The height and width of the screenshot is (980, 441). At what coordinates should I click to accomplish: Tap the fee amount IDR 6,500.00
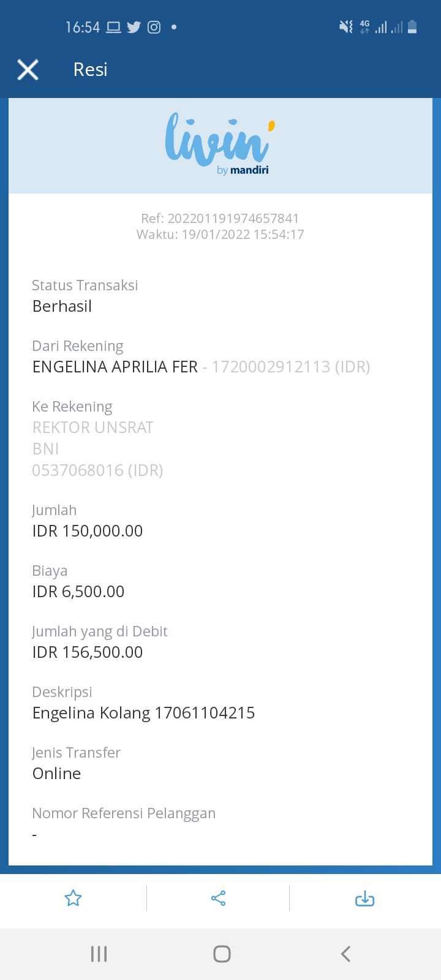pyautogui.click(x=78, y=592)
